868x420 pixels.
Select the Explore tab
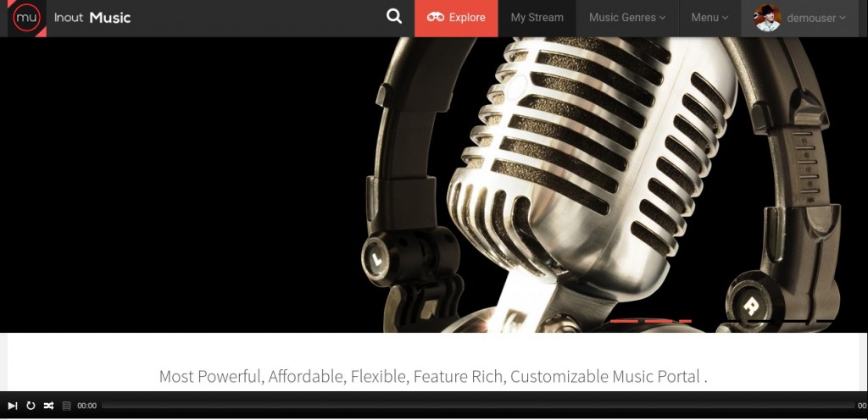[x=456, y=18]
